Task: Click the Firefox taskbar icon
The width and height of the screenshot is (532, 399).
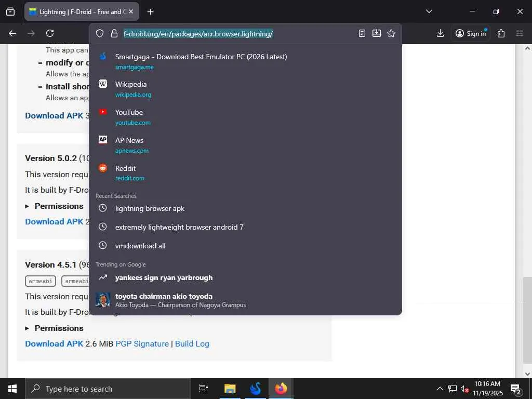Action: pyautogui.click(x=281, y=389)
